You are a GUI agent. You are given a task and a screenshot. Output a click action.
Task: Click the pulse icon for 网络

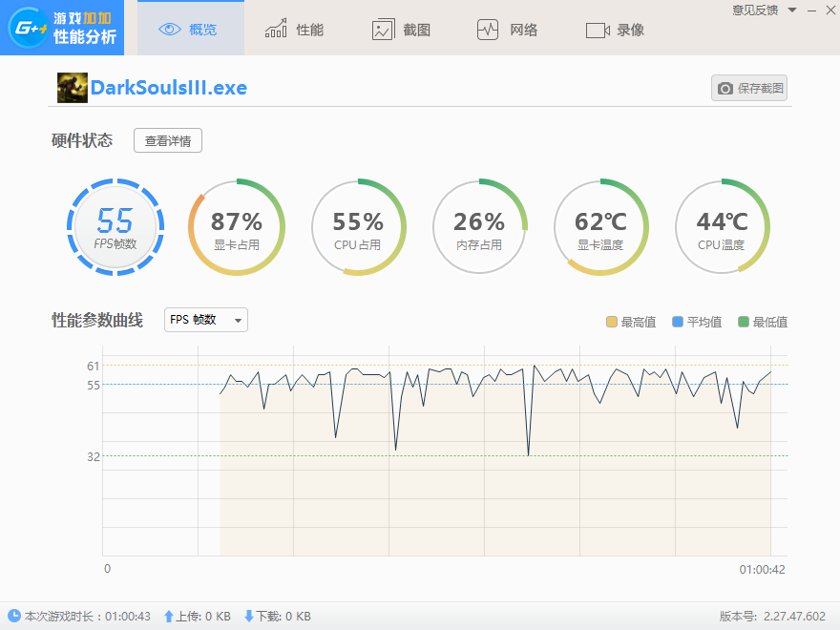(488, 30)
